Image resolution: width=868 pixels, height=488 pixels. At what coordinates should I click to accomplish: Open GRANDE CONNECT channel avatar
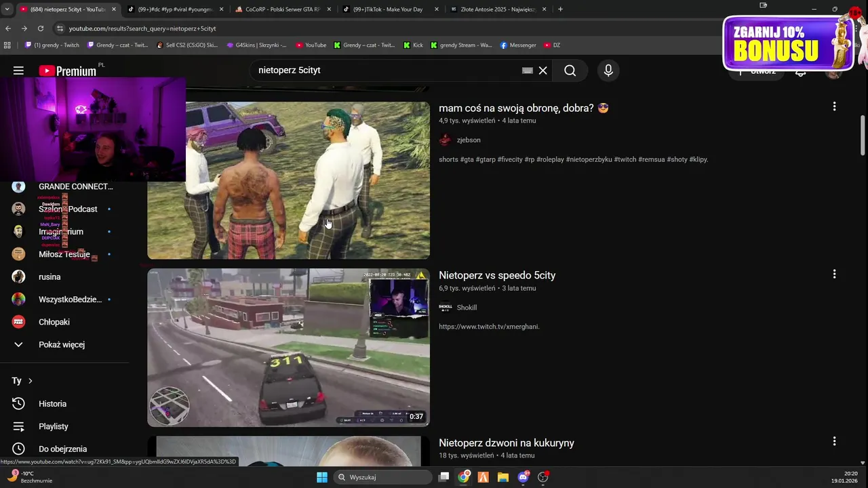click(x=18, y=186)
